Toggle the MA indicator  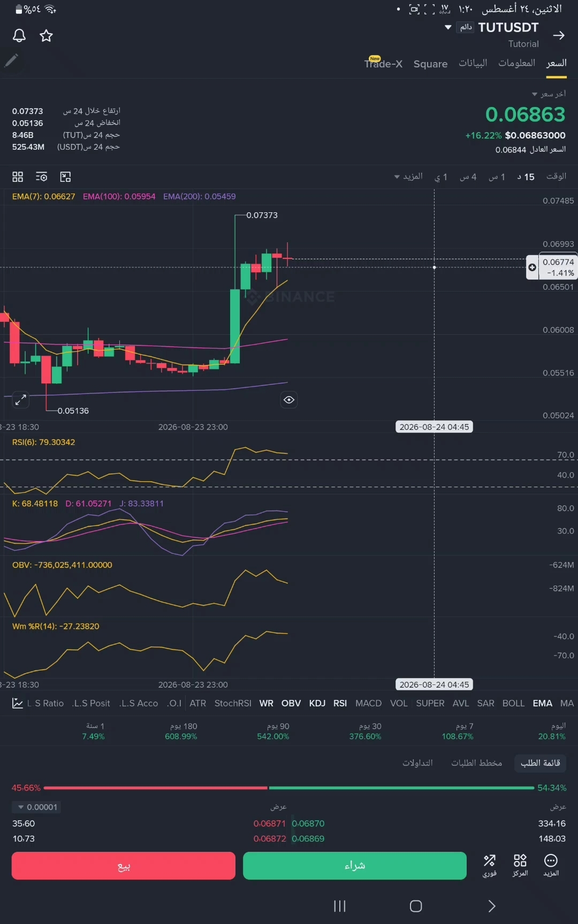point(567,703)
